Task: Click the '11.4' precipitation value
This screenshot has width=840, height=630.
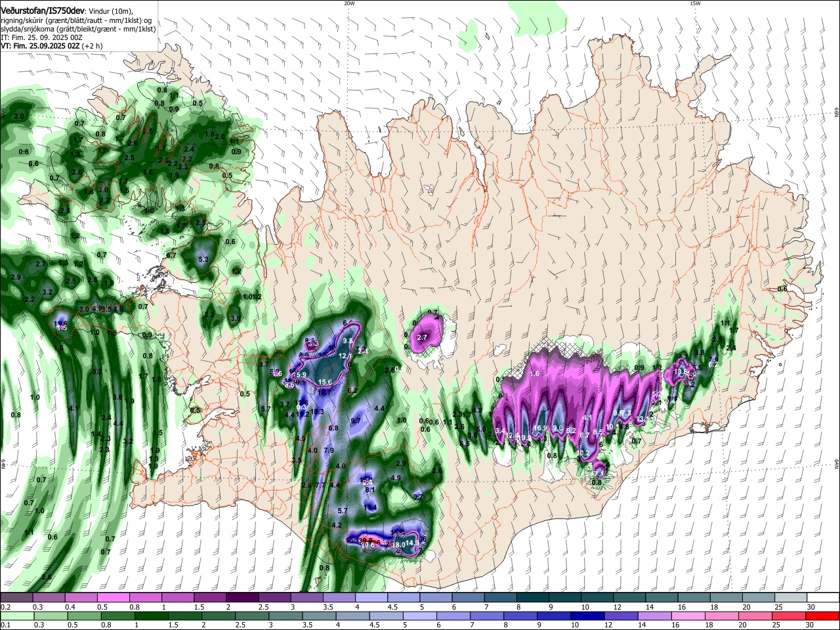Action: click(x=371, y=507)
